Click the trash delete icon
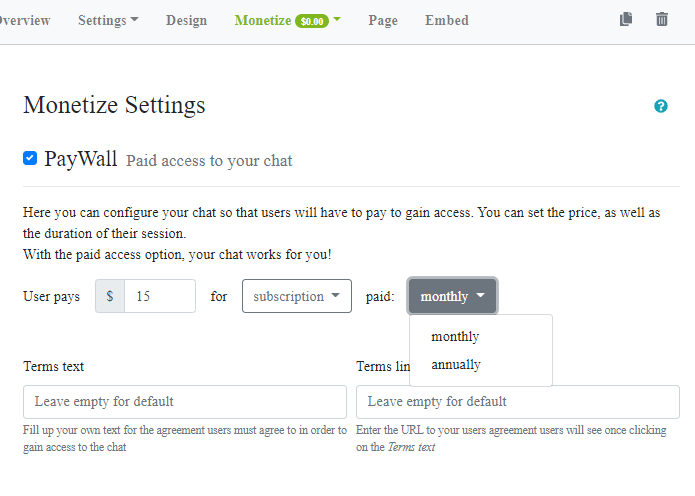The height and width of the screenshot is (496, 695). pos(662,19)
